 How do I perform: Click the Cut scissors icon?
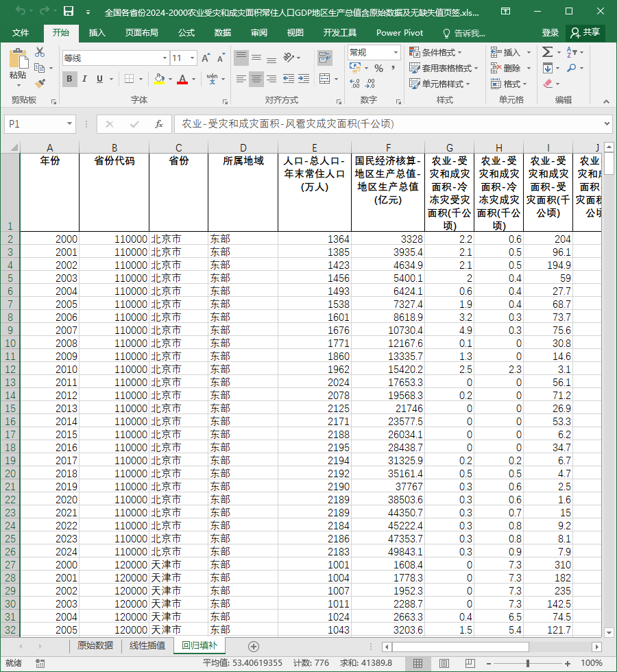40,52
